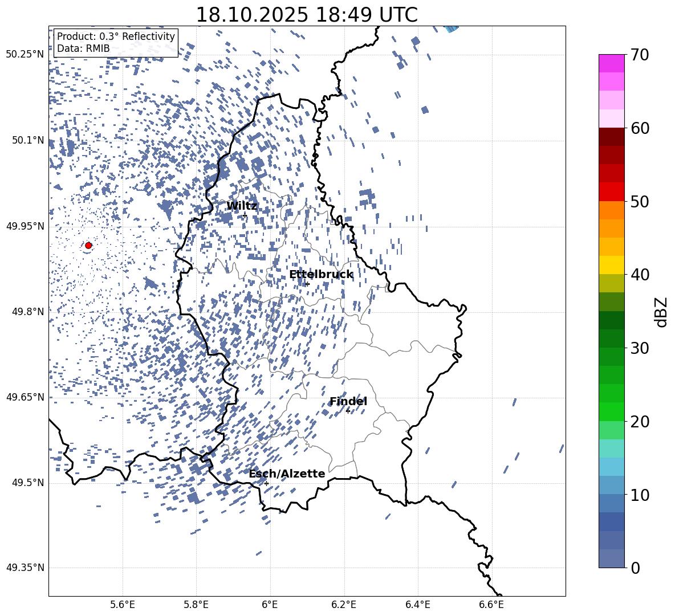Click the bright red swatch above 50 dBZ
Screen dimensions: 675x616
click(611, 192)
